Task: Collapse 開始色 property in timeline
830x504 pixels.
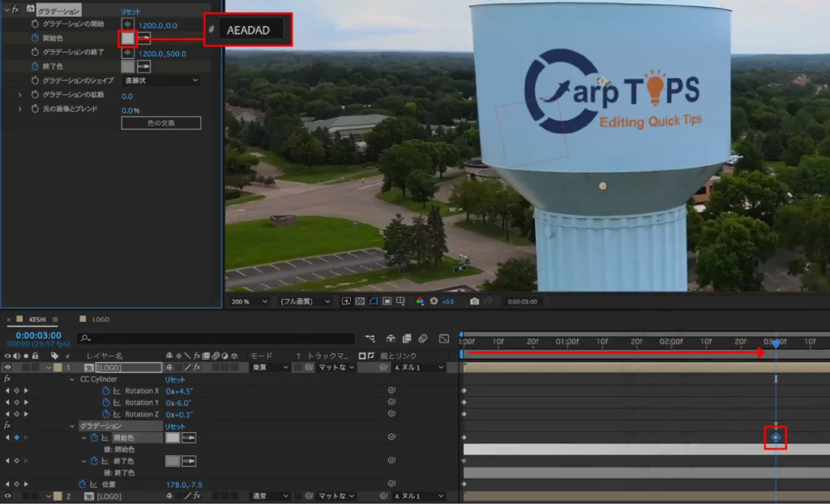Action: tap(83, 438)
